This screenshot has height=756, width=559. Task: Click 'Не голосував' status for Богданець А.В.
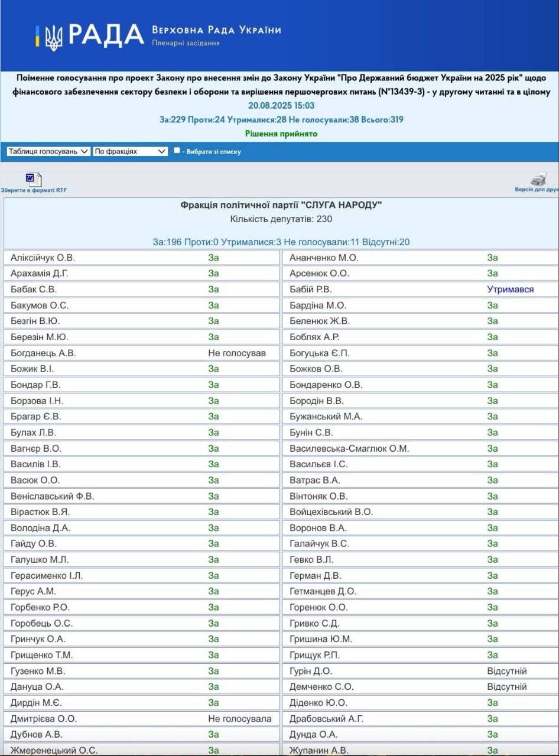(236, 353)
